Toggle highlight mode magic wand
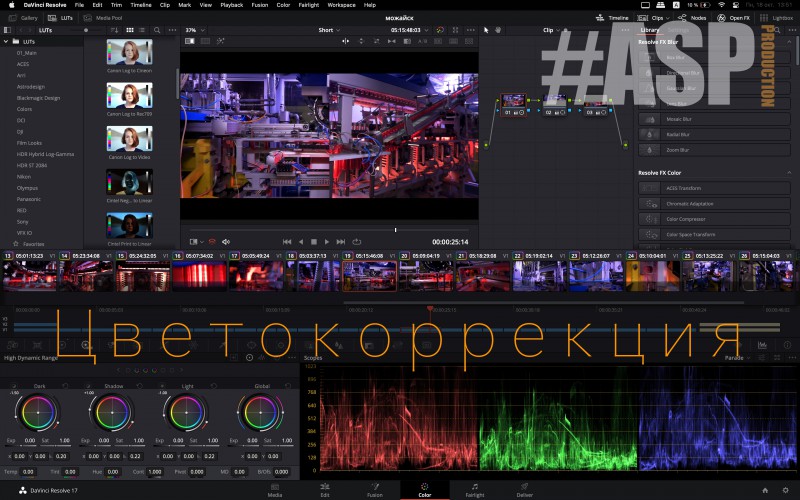This screenshot has width=800, height=500. tap(220, 41)
